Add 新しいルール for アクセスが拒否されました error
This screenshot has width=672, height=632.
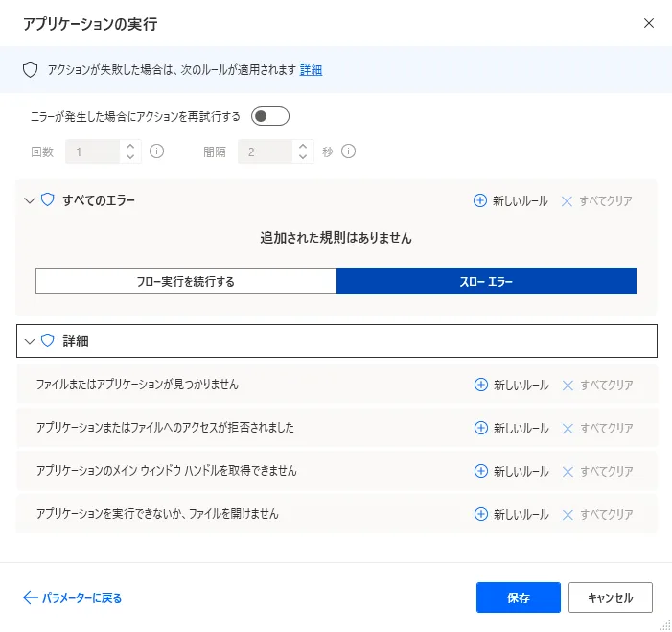tap(511, 428)
